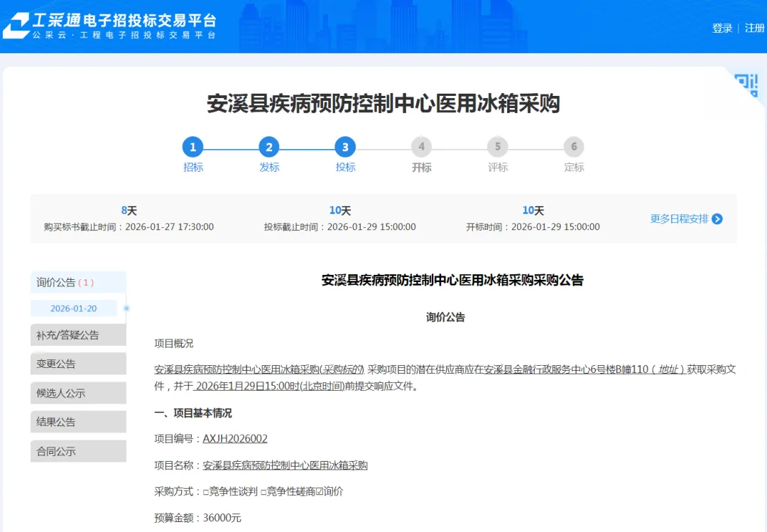
Task: Select step 1 招标 circle
Action: [192, 147]
